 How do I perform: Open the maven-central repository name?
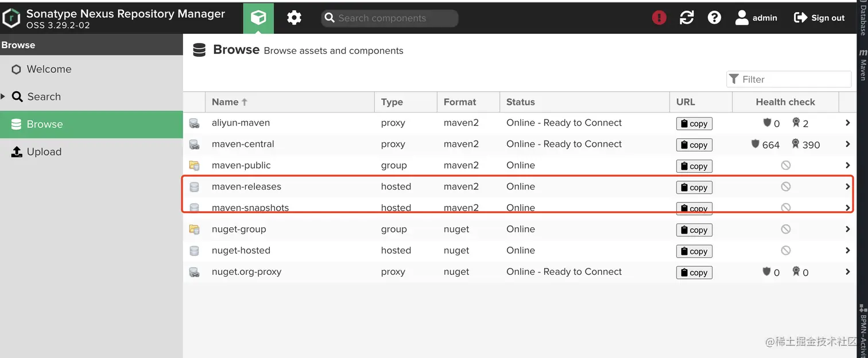(243, 144)
